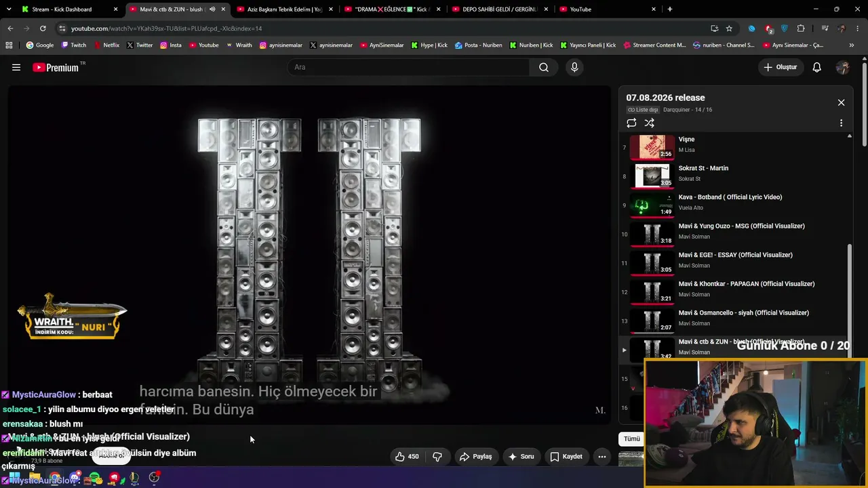Open Chrome apps grid shortcut
Image resolution: width=868 pixels, height=488 pixels.
click(x=9, y=45)
